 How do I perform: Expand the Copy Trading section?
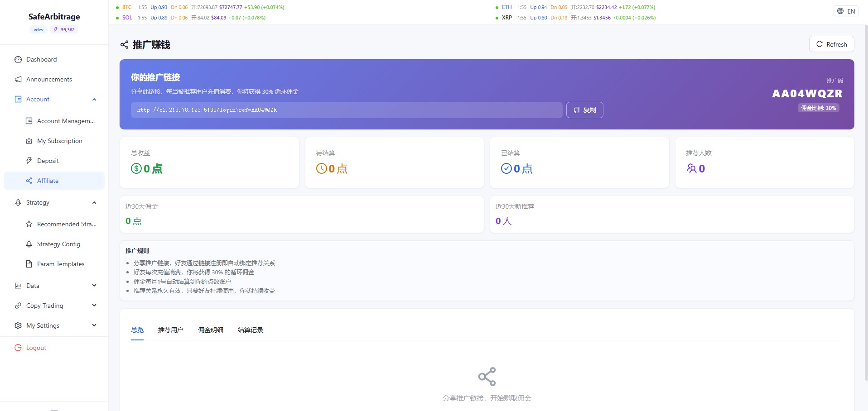(x=94, y=306)
